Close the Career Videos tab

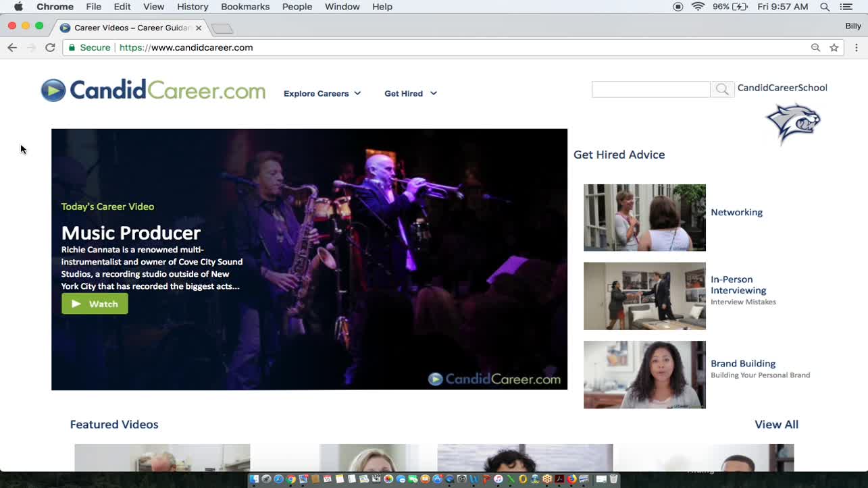(x=199, y=28)
